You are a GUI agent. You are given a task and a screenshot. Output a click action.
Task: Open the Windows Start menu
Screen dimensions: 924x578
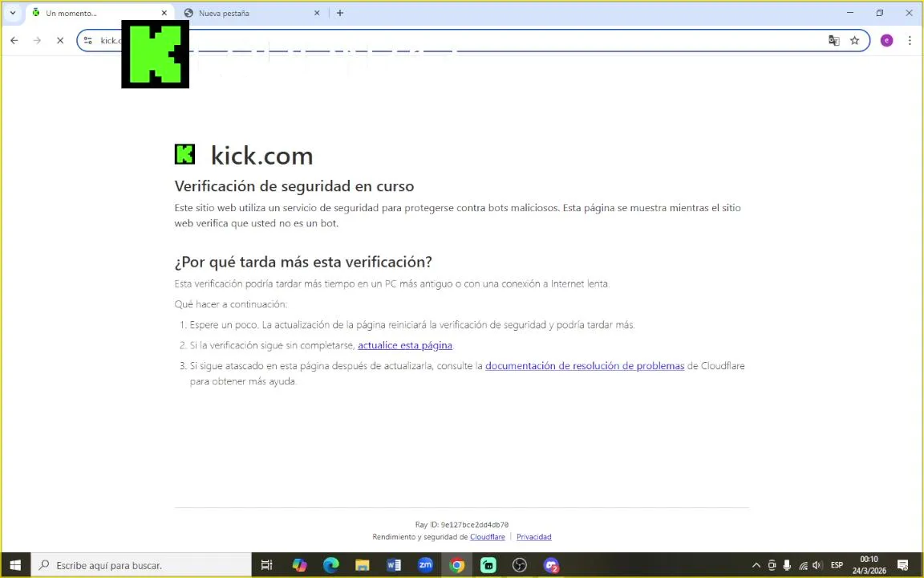[x=15, y=565]
